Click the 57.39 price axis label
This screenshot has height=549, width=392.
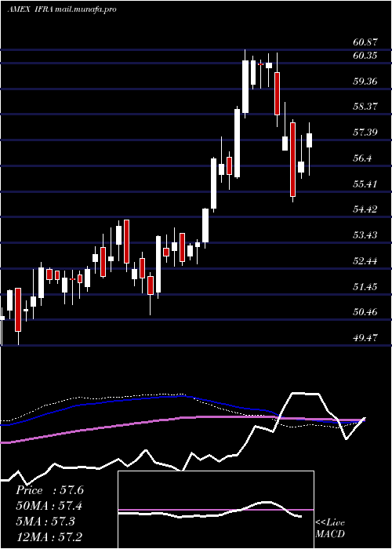(365, 133)
